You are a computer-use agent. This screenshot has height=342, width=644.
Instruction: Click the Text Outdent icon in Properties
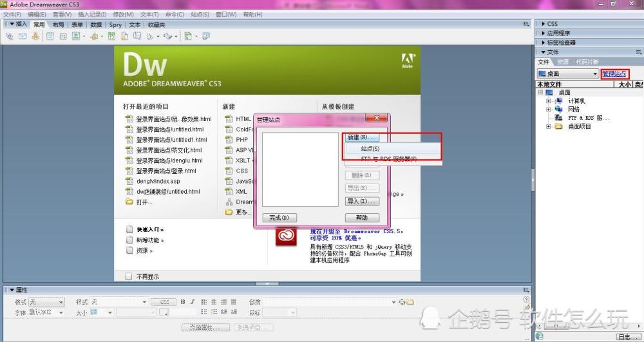(224, 312)
